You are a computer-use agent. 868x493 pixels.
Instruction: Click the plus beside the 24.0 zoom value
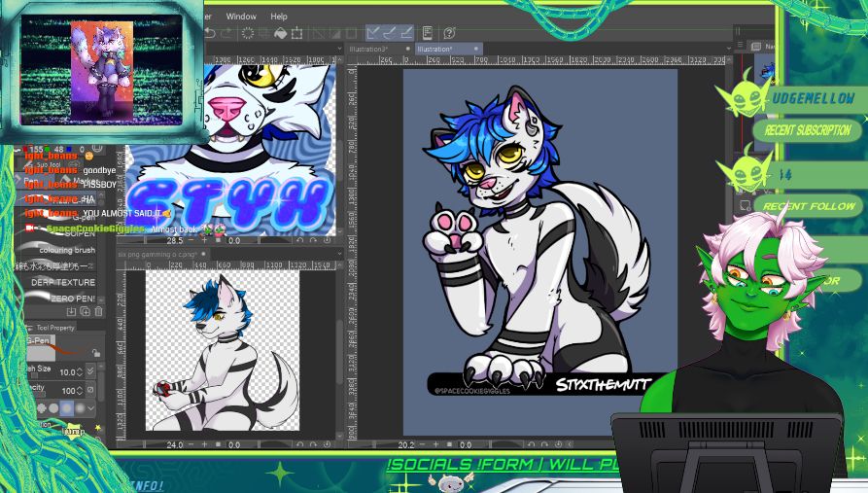(x=205, y=444)
